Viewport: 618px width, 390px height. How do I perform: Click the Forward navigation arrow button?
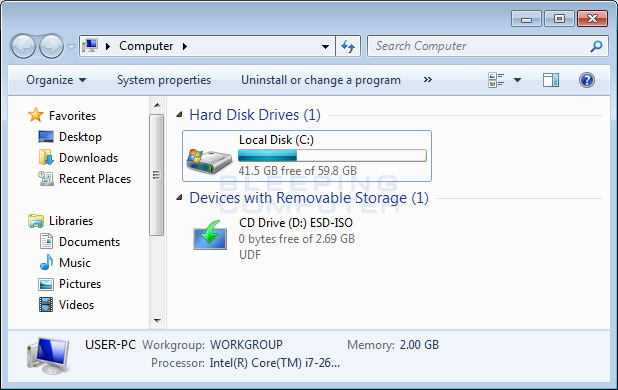(51, 46)
